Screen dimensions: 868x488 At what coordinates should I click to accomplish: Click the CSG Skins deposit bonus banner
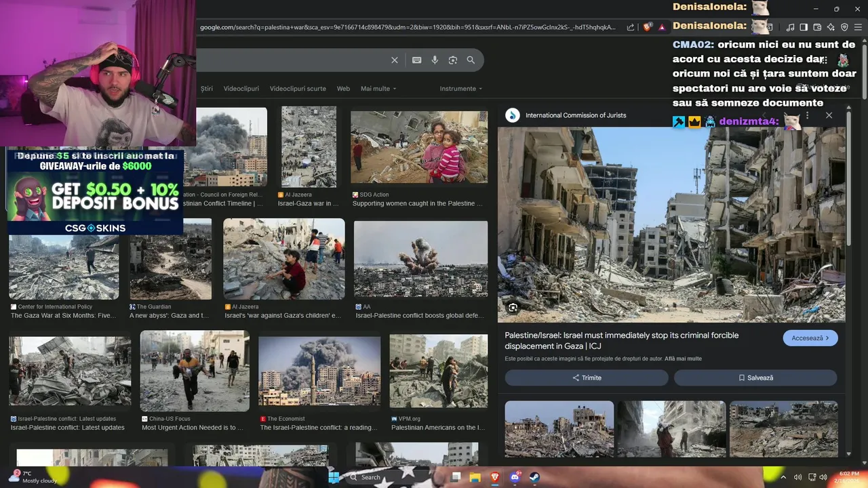[96, 192]
